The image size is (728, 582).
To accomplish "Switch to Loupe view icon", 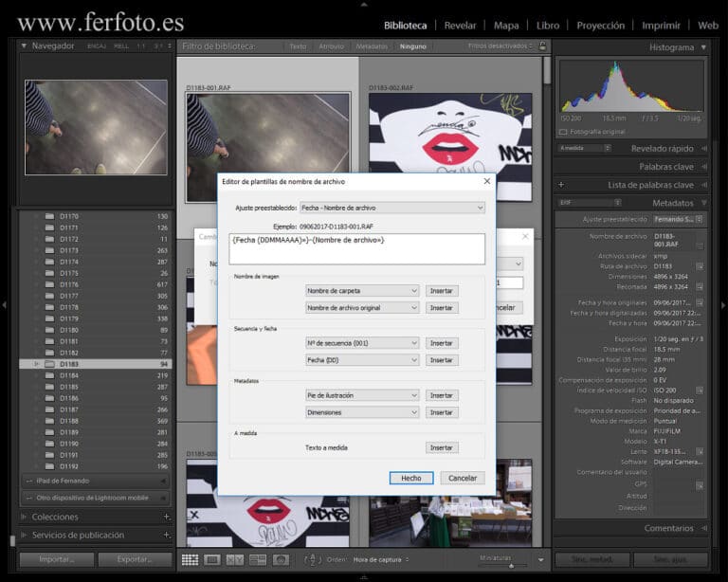I will (x=212, y=559).
